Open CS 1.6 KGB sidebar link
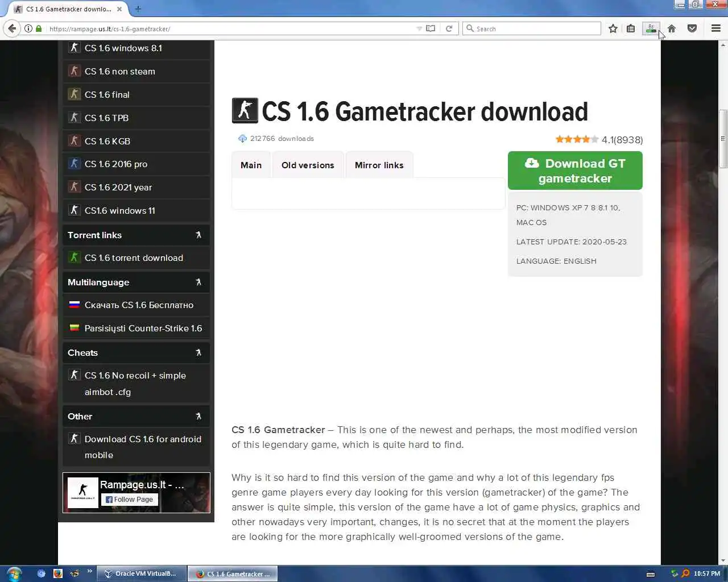This screenshot has width=728, height=582. pyautogui.click(x=107, y=142)
